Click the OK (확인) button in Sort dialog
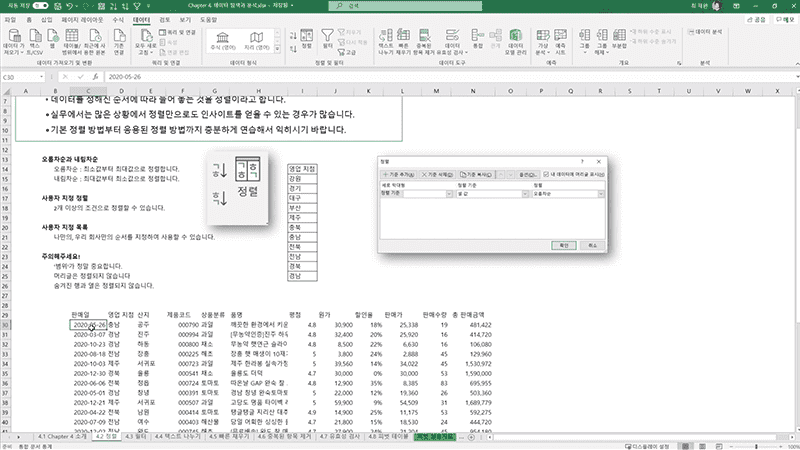Screen dimensions: 800x450 (564, 245)
